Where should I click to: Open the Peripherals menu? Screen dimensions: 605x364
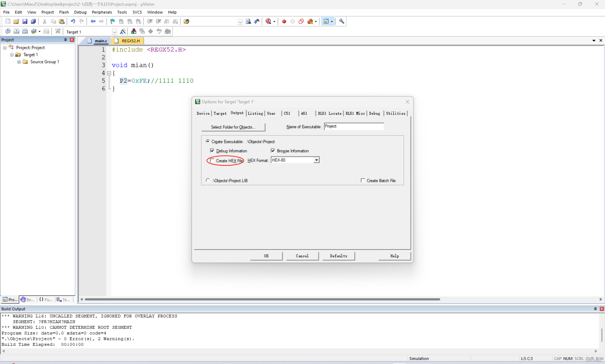[x=102, y=12]
